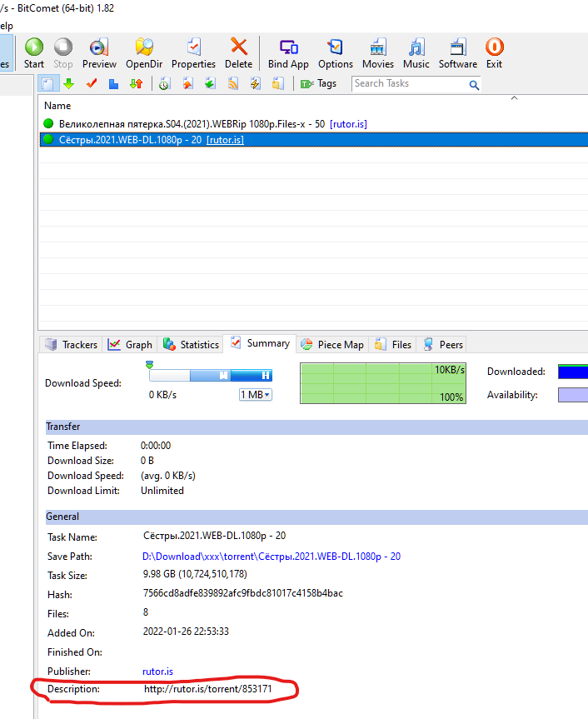Click the Transfer section header
This screenshot has height=719, width=588.
316,427
